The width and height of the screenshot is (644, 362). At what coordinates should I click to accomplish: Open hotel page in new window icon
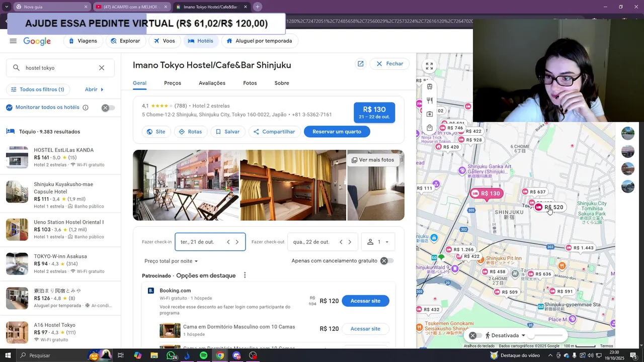click(360, 64)
